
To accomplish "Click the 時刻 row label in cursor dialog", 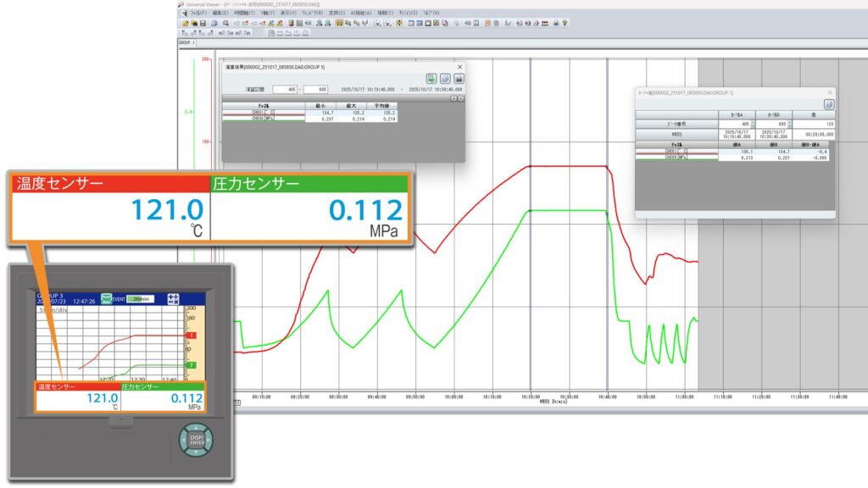I will point(676,135).
